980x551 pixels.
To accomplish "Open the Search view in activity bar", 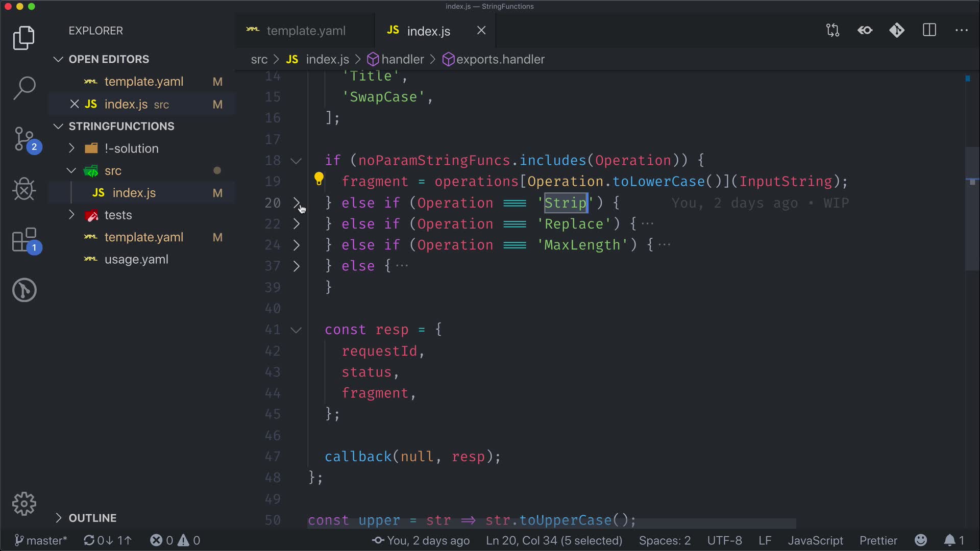I will pos(24,88).
